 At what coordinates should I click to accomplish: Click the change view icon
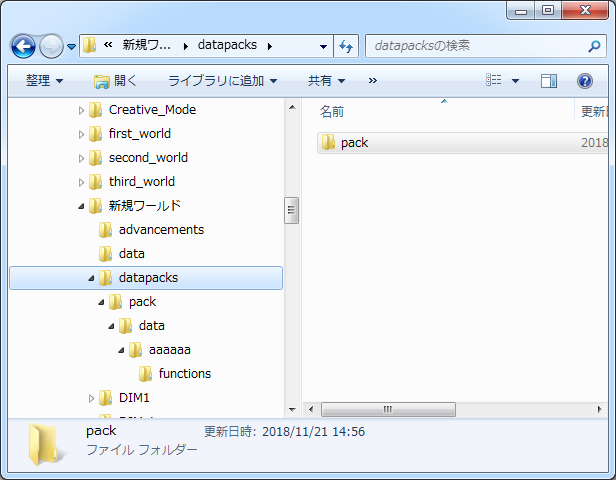click(493, 81)
